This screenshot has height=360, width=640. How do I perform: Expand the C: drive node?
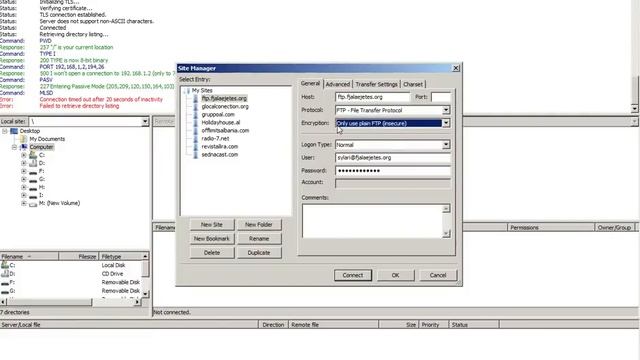coord(24,155)
